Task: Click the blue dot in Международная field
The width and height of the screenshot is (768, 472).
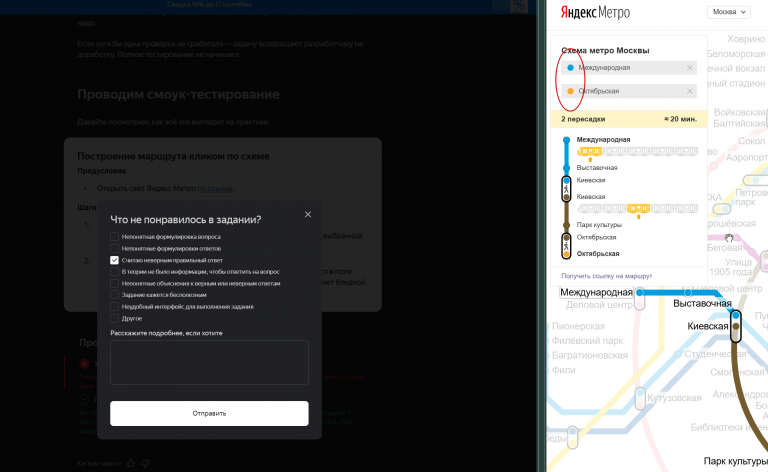Action: tap(570, 68)
